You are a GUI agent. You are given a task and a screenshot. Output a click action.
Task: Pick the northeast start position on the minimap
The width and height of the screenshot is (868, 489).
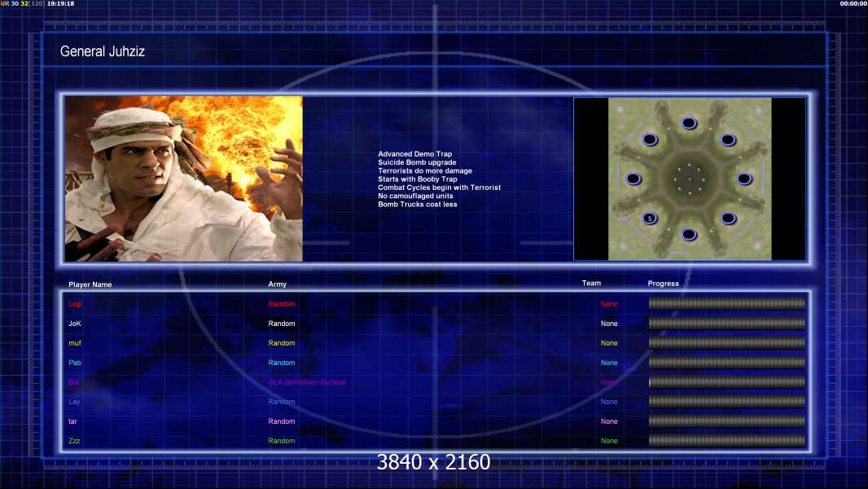(x=728, y=139)
